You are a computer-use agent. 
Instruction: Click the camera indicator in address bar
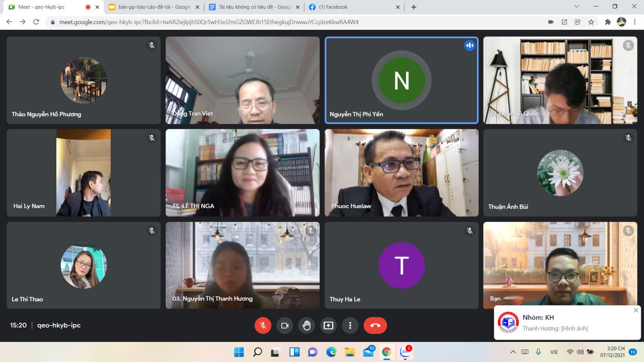551,22
